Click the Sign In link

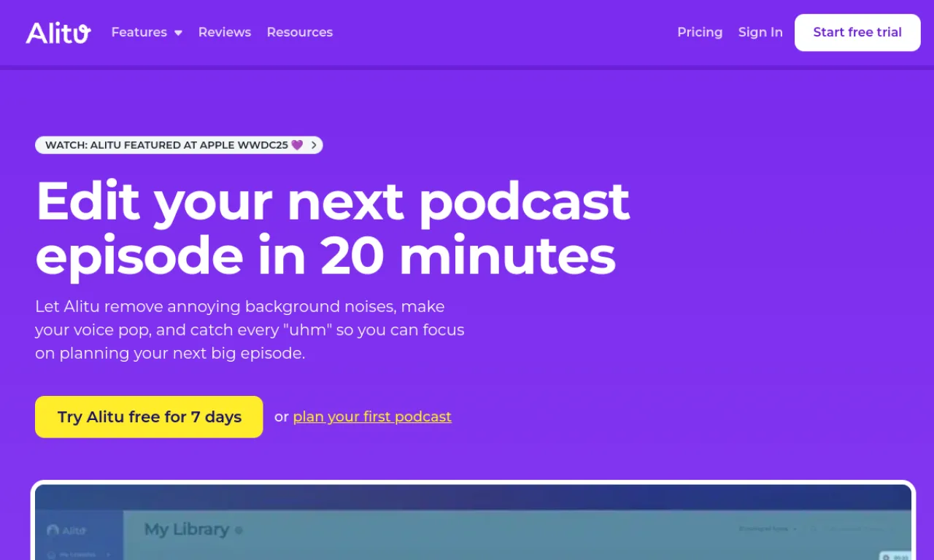(760, 32)
